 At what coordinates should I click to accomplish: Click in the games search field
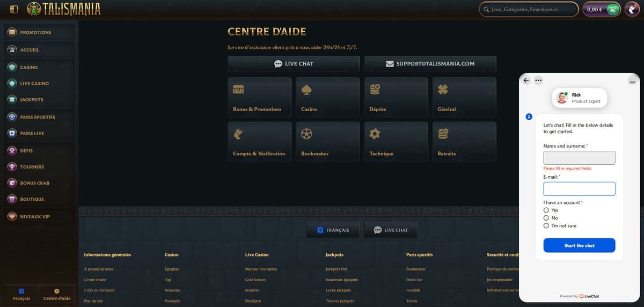coord(529,9)
